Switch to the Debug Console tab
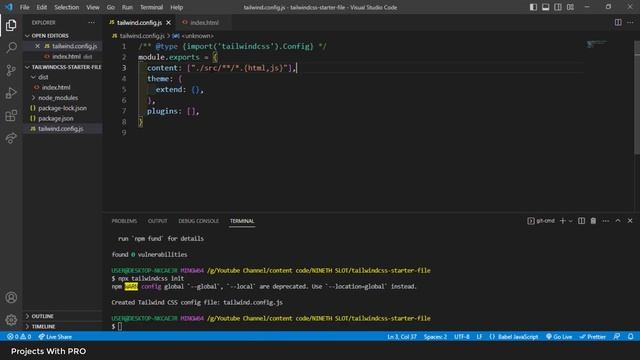 click(198, 221)
